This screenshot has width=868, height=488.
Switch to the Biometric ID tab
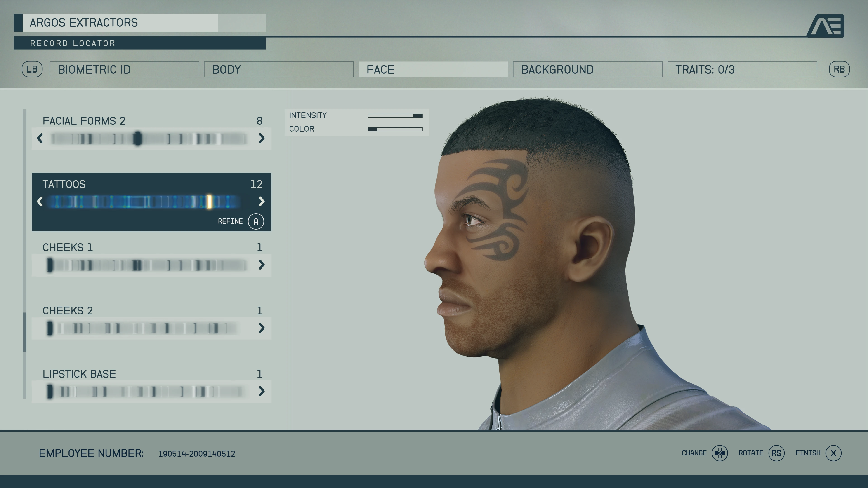click(124, 69)
